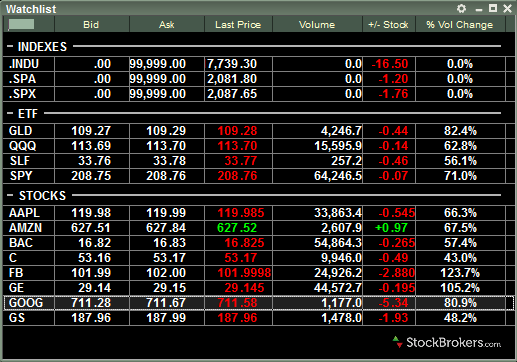The image size is (517, 362).
Task: Select the GS symbol
Action: 17,318
